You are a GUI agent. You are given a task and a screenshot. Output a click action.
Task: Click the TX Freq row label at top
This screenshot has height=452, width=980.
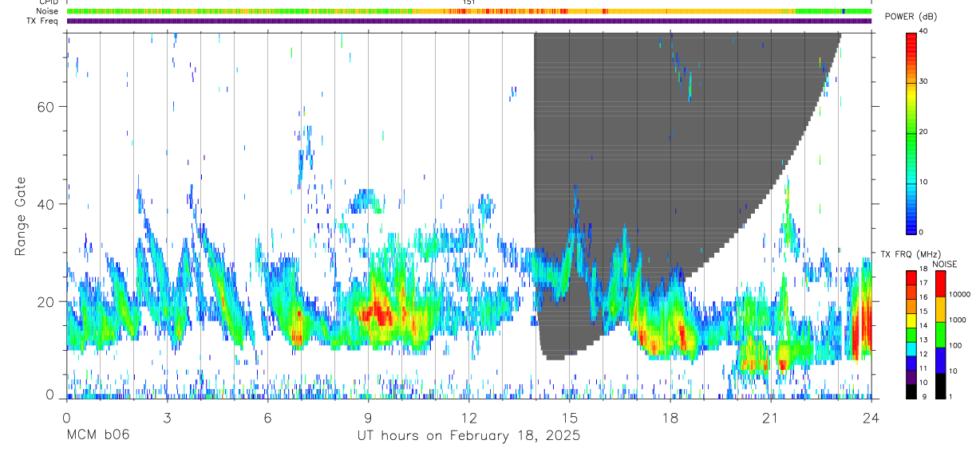tap(42, 21)
